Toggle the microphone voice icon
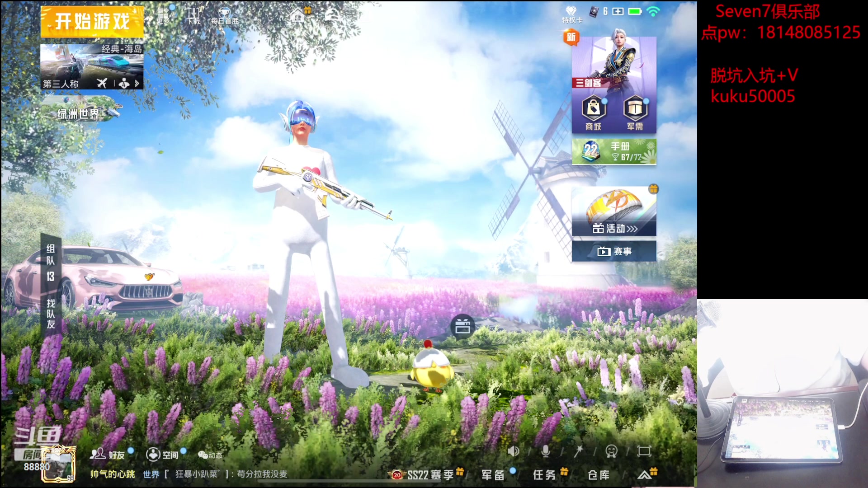 [546, 451]
